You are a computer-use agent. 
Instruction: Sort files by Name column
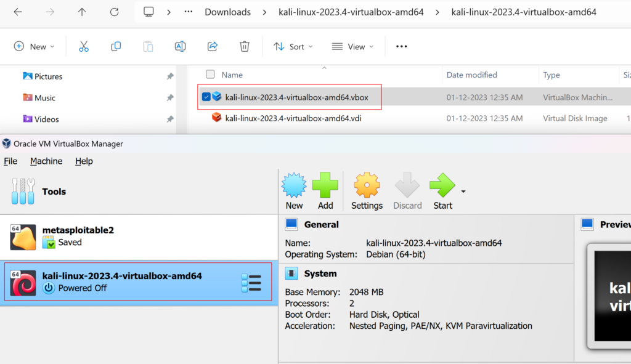point(232,75)
